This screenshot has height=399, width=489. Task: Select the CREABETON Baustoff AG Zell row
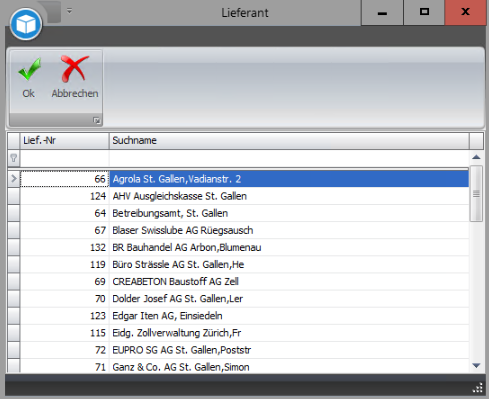click(244, 282)
